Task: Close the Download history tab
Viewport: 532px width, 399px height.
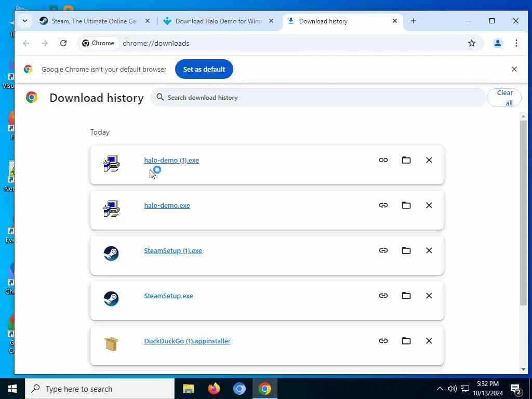Action: point(395,21)
